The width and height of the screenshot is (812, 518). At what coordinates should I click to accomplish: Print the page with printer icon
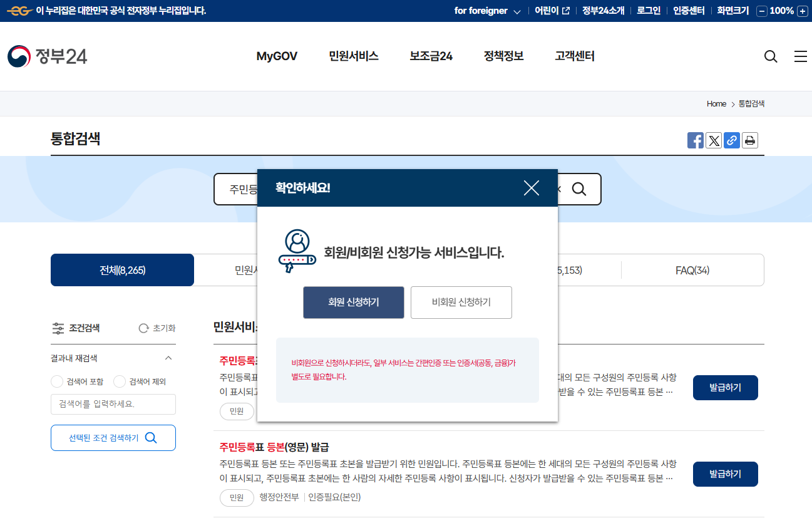pos(750,140)
